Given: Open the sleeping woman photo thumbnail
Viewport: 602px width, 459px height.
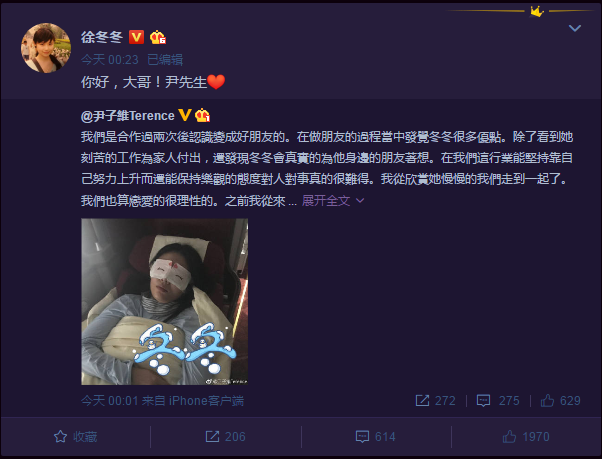Looking at the screenshot, I should tap(164, 301).
